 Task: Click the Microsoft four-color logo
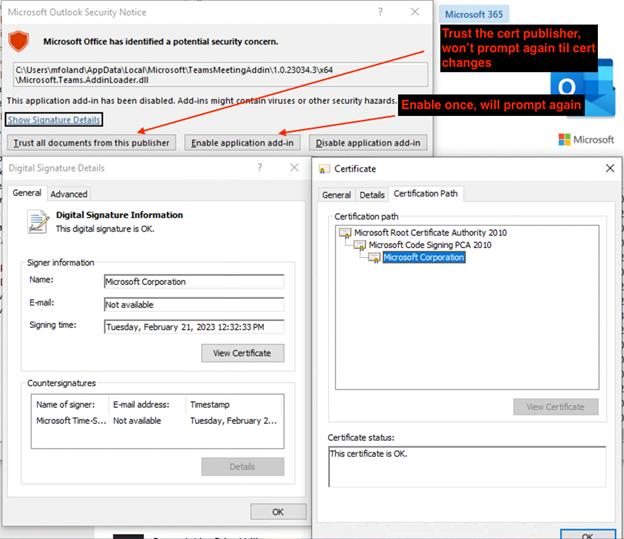tap(564, 140)
